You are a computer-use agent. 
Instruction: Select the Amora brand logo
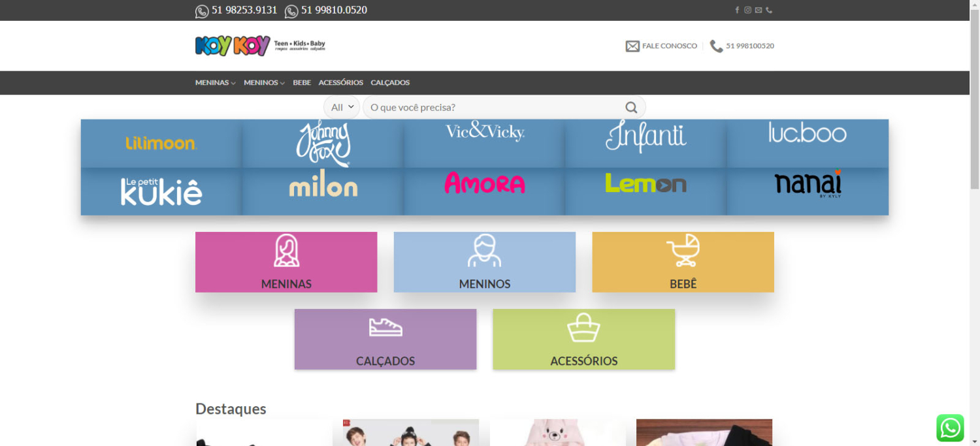point(485,183)
